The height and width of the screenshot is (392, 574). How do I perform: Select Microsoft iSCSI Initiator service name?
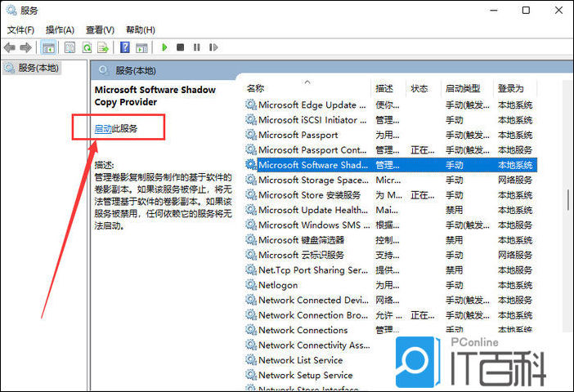click(x=312, y=120)
